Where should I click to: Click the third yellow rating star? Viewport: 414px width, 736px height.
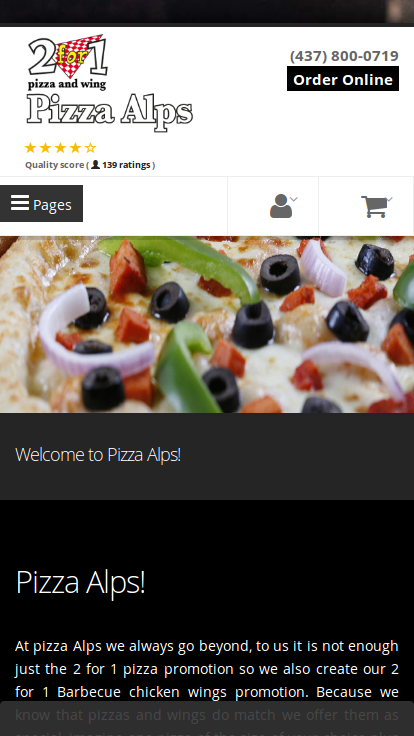(60, 148)
